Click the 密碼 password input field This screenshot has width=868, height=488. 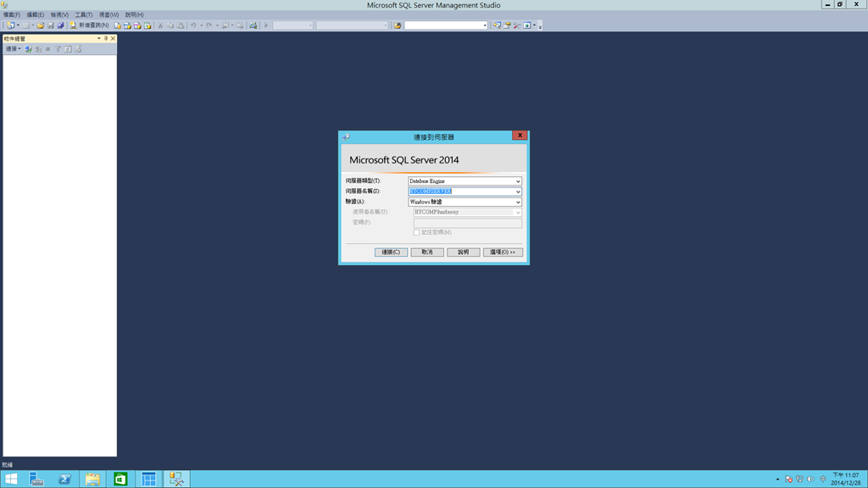tap(467, 223)
